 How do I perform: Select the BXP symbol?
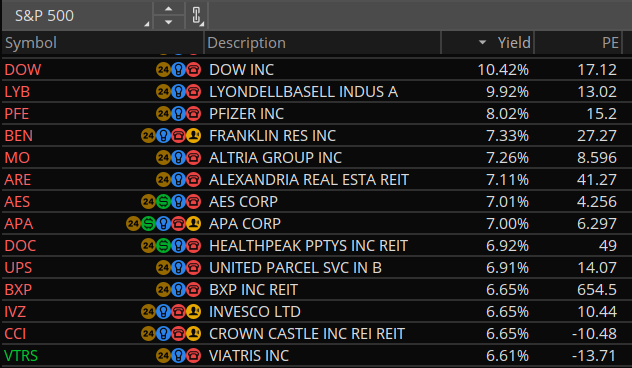(x=18, y=289)
